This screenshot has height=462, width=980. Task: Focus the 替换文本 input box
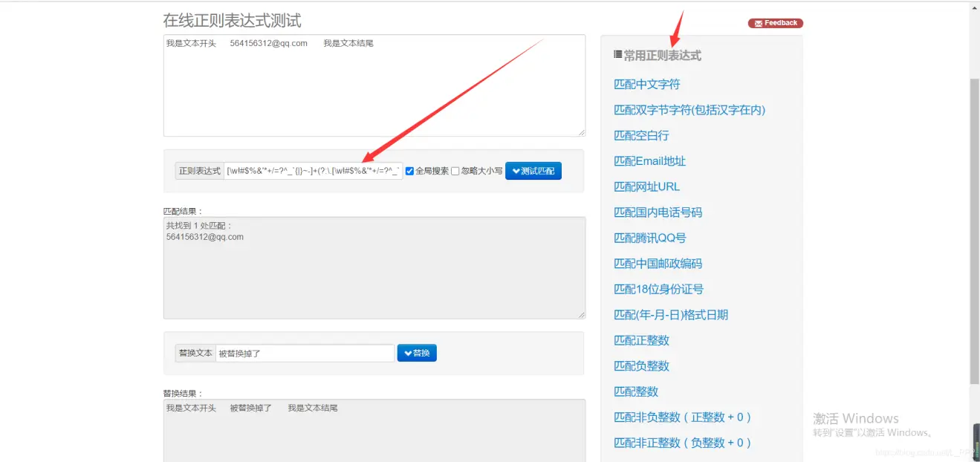pyautogui.click(x=305, y=353)
